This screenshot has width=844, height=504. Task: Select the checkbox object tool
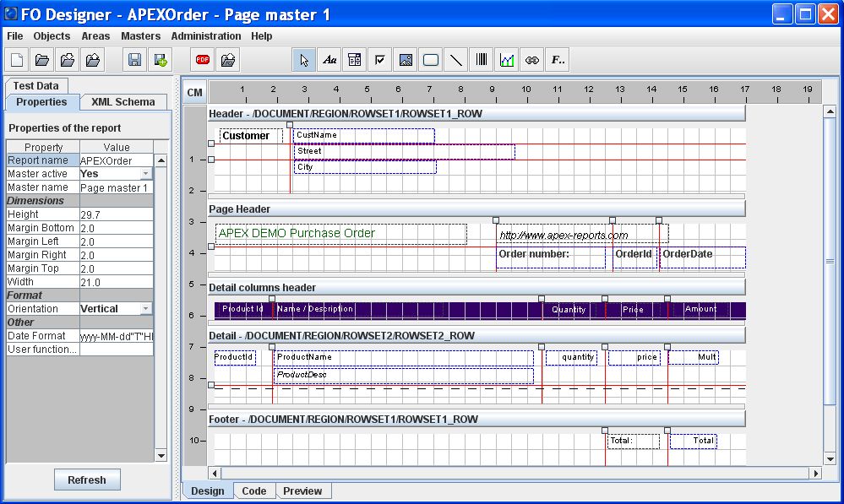[380, 60]
